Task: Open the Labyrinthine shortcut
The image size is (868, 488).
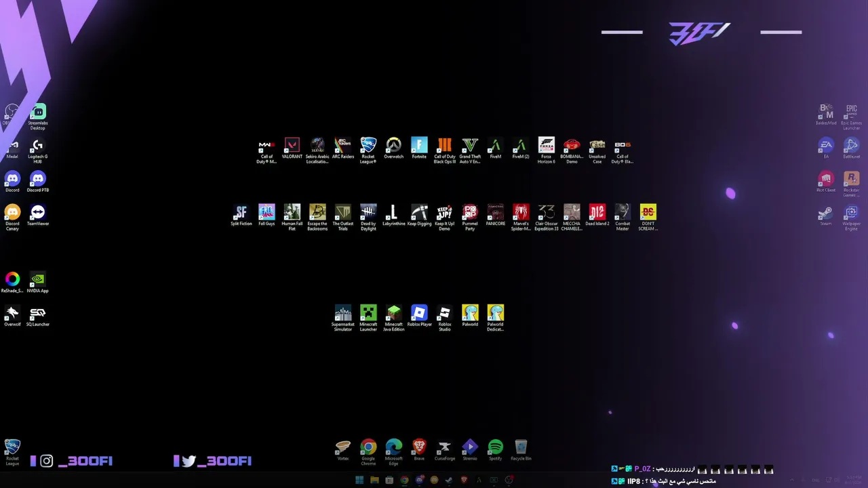Action: (394, 216)
